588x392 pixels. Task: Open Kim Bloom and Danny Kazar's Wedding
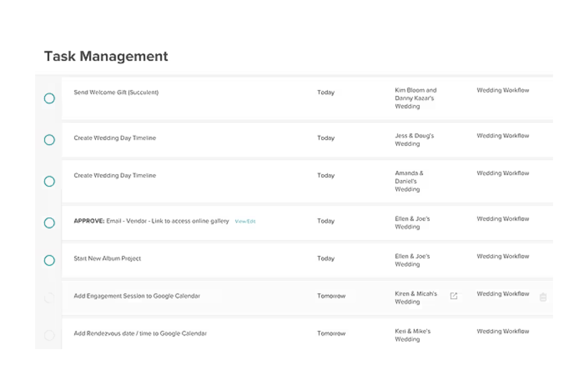pyautogui.click(x=416, y=98)
